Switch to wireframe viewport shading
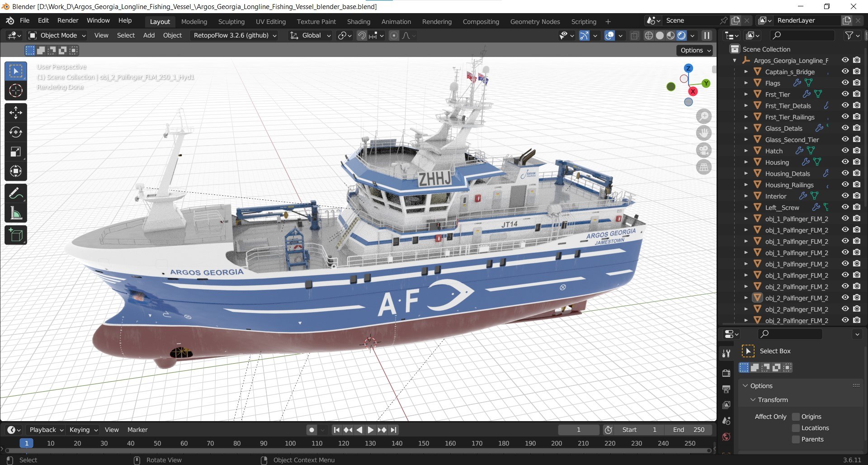 click(649, 35)
